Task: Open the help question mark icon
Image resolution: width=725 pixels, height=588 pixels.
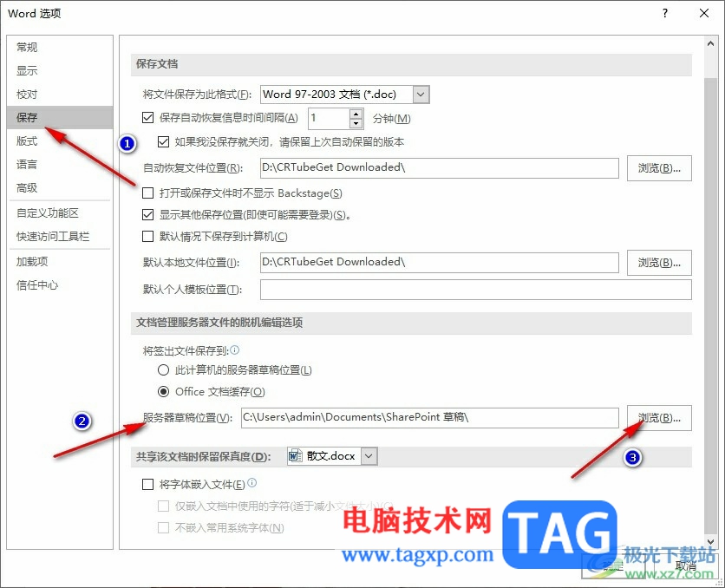Action: (665, 13)
